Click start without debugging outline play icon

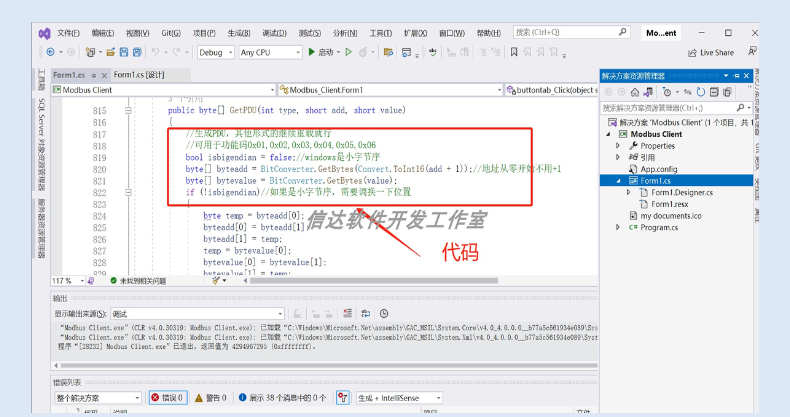[x=348, y=52]
